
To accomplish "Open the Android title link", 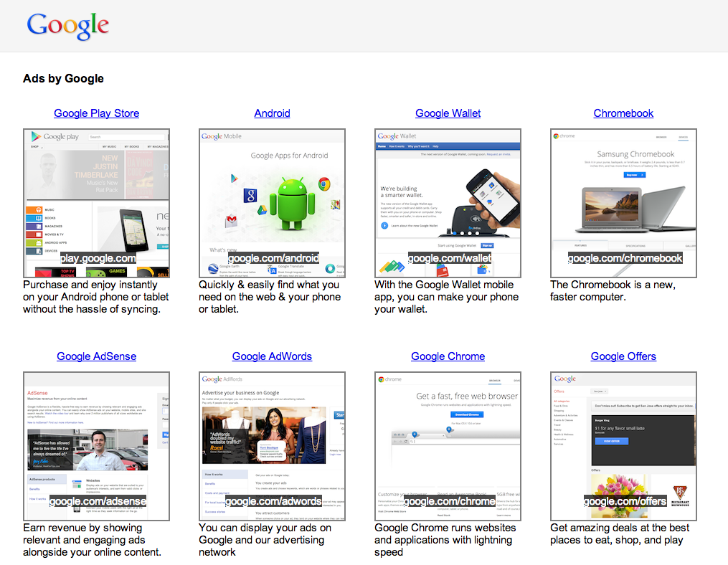I will pyautogui.click(x=272, y=113).
